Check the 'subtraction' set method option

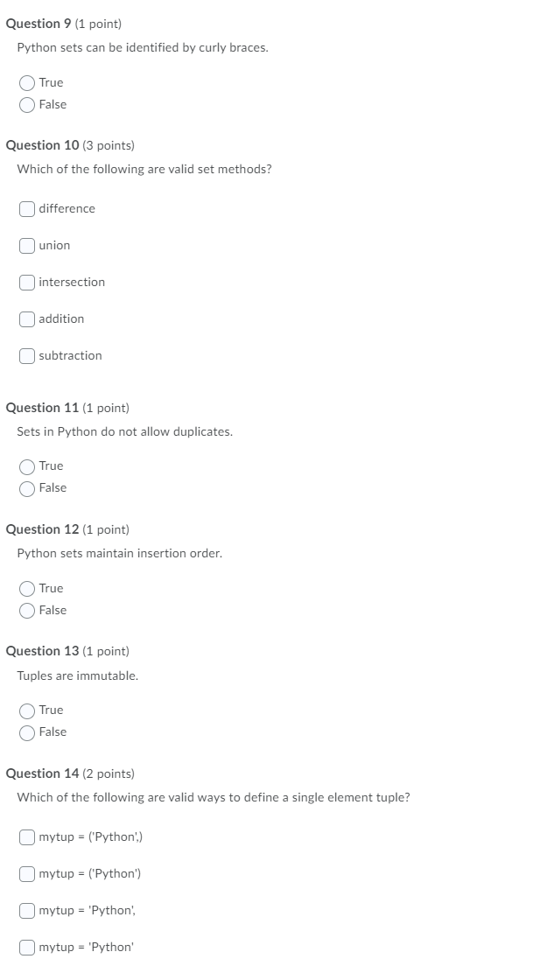(27, 355)
